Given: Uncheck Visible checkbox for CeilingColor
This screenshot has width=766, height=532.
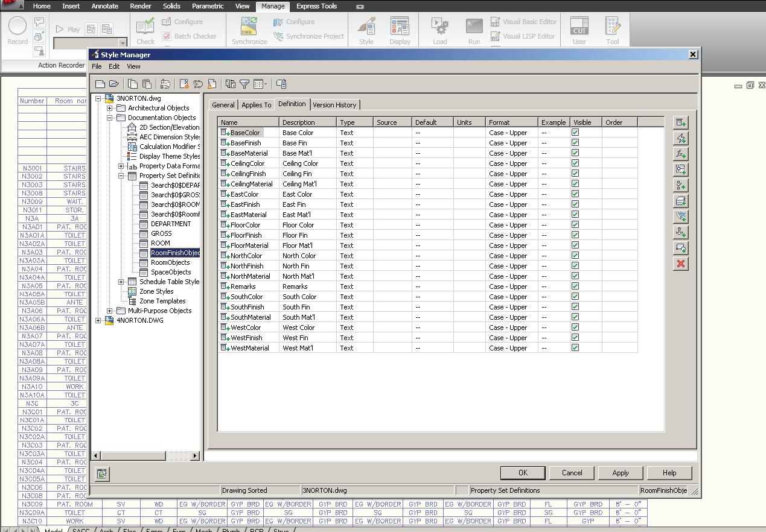Looking at the screenshot, I should pyautogui.click(x=575, y=163).
